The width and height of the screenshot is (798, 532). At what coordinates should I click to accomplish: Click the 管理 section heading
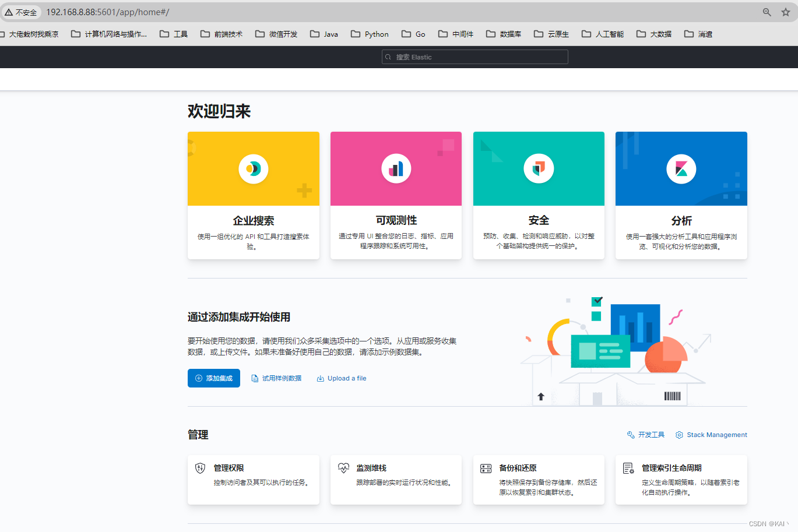tap(198, 435)
